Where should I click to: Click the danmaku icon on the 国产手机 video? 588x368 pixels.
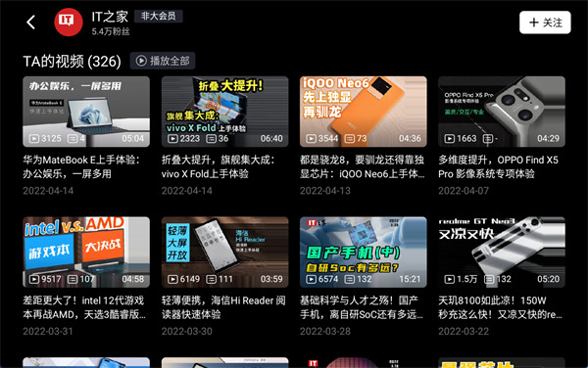[x=350, y=279]
